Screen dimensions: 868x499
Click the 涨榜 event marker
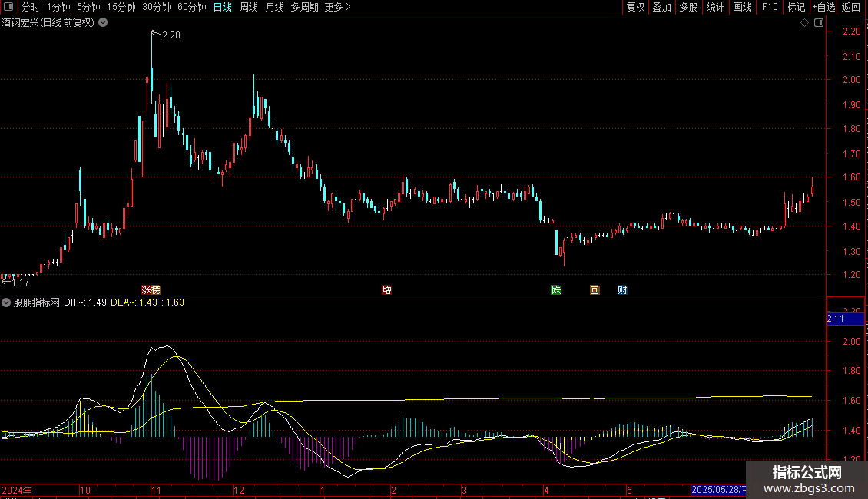[x=151, y=290]
